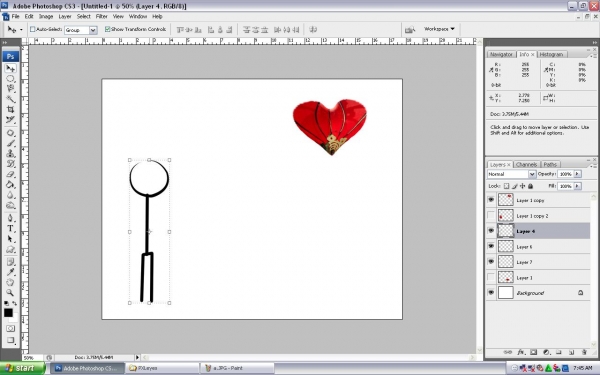The width and height of the screenshot is (600, 375).
Task: Select the Notes tool
Action: (10, 262)
